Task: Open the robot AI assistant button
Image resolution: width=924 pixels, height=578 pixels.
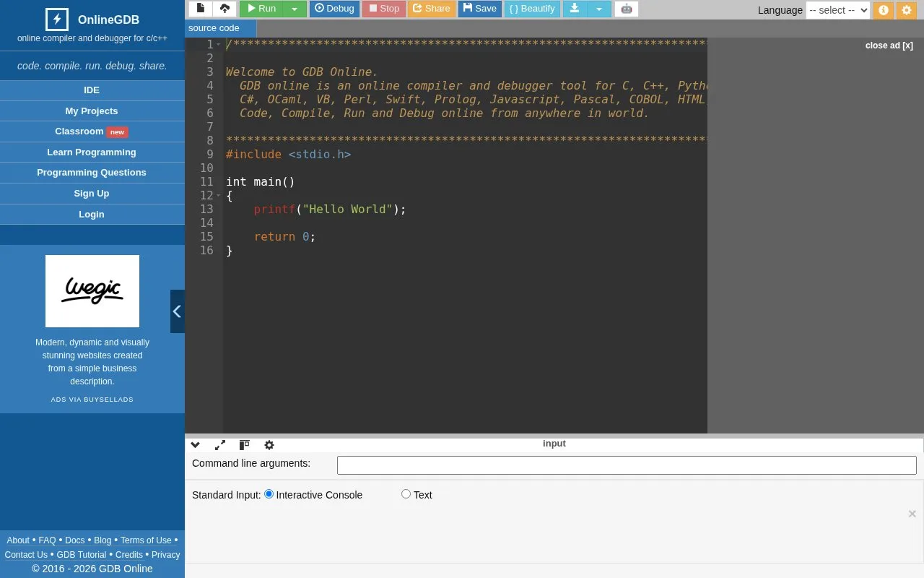Action: pos(627,9)
